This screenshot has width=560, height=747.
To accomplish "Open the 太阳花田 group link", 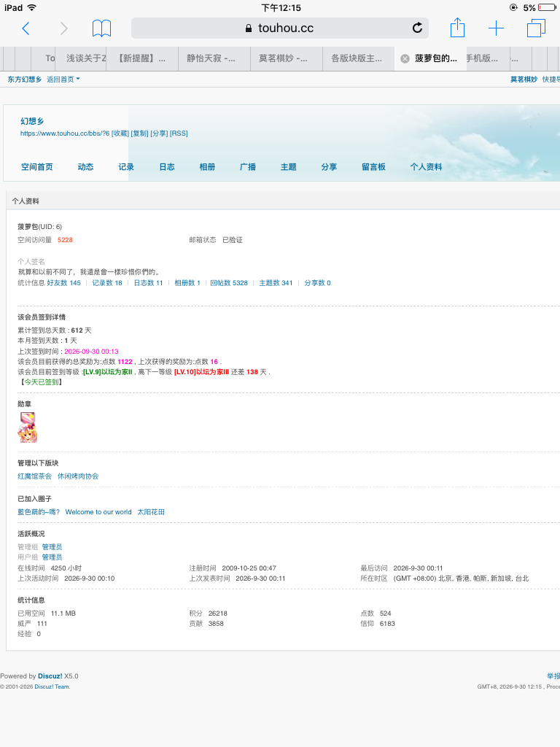I will click(151, 511).
